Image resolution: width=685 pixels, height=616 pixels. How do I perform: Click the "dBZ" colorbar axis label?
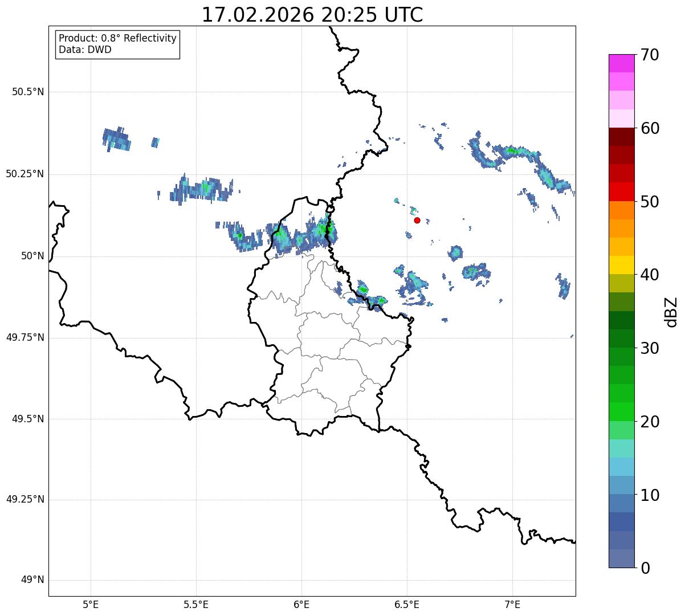tap(671, 312)
